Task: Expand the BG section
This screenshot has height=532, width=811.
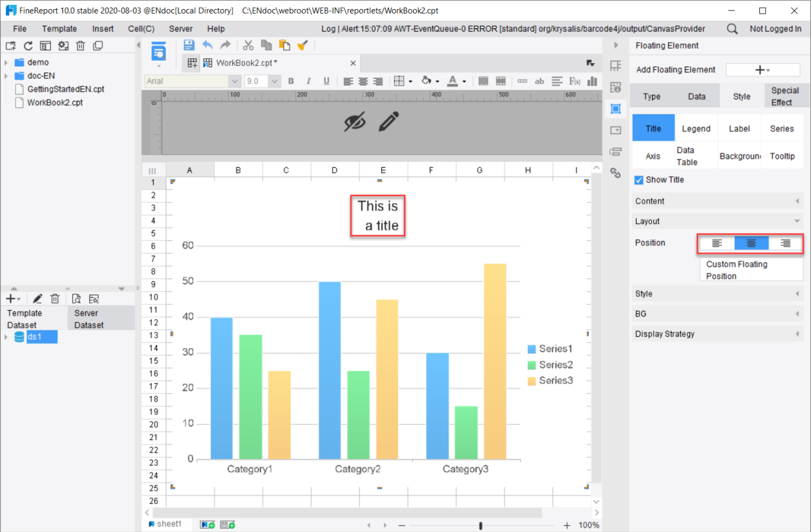Action: (717, 314)
